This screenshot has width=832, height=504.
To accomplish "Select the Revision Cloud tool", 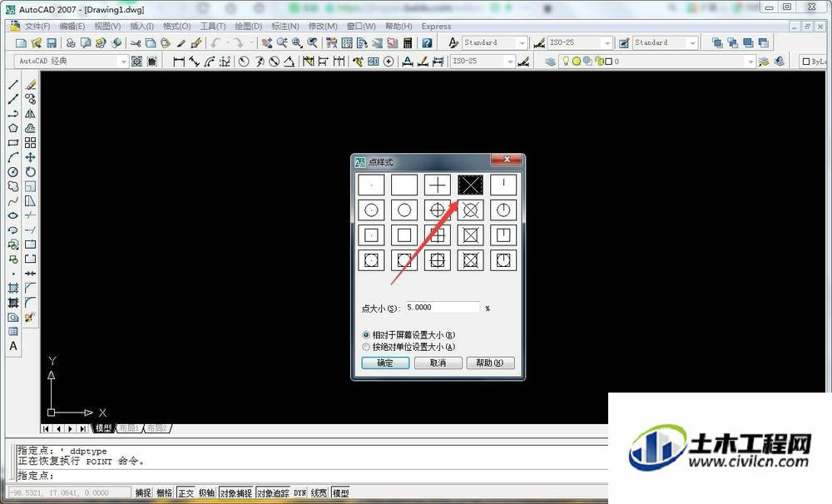I will 13,186.
